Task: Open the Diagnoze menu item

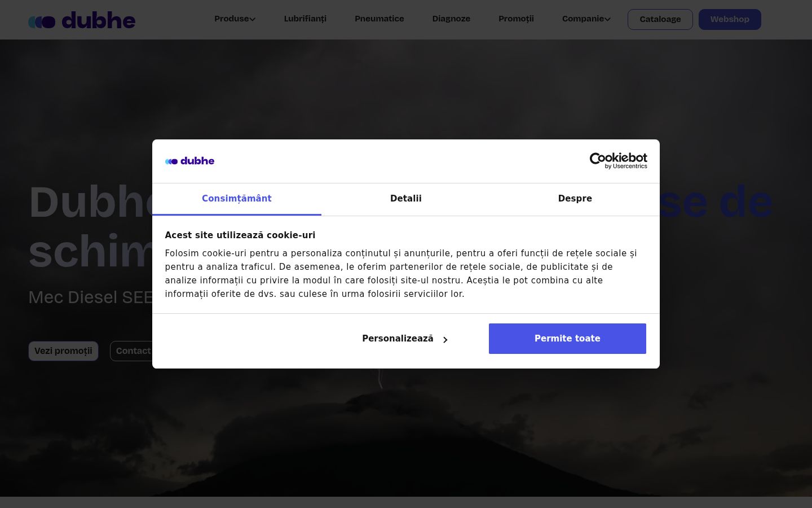Action: click(x=451, y=19)
